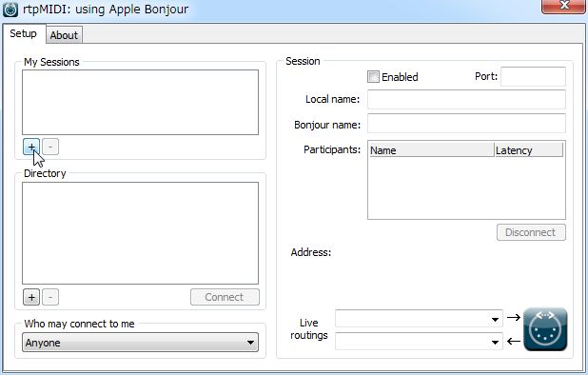Viewport: 588px width, 375px height.
Task: Select the Setup tab
Action: 23,33
